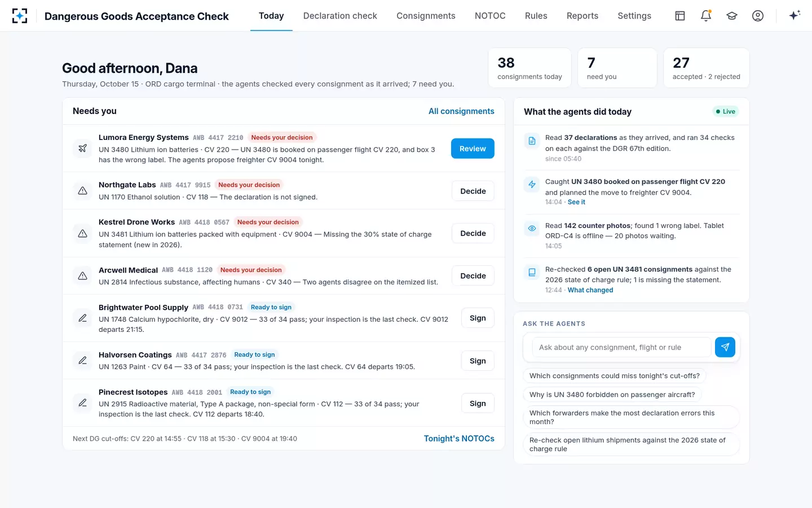Click the eye icon beside counter photos entry
Screen dimensions: 812x508
tap(532, 229)
